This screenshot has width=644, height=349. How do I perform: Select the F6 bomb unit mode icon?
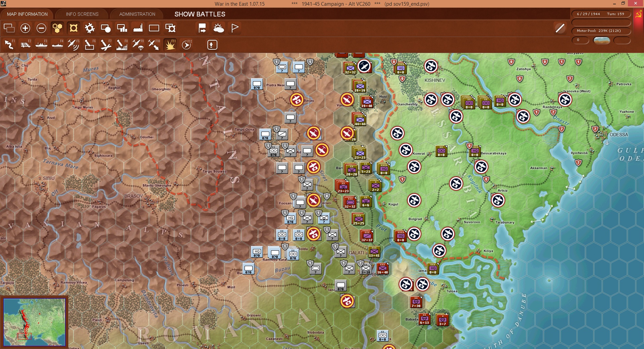point(90,45)
